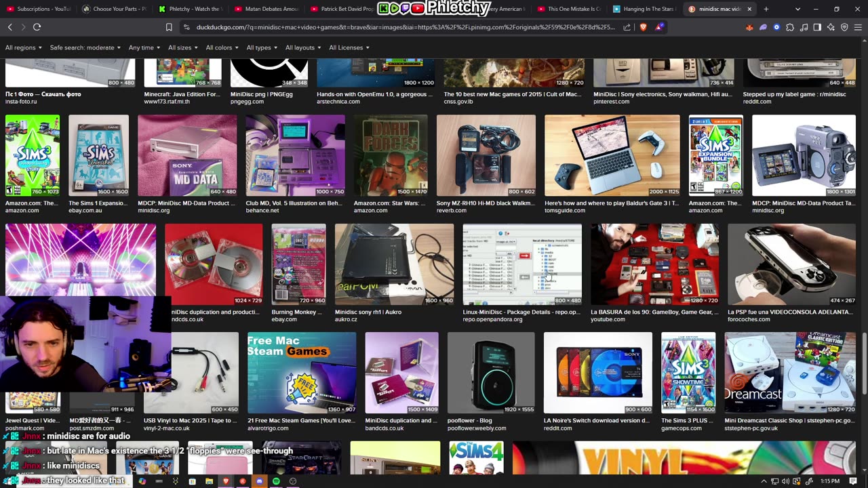Open the Star Wars Dark Forces thumbnail
The width and height of the screenshot is (868, 488).
coord(391,156)
